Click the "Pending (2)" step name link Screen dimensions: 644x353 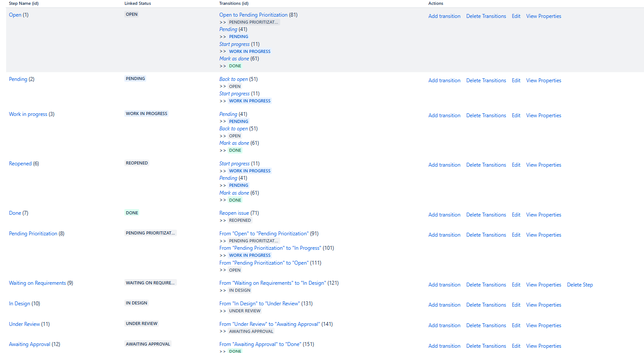pyautogui.click(x=18, y=79)
